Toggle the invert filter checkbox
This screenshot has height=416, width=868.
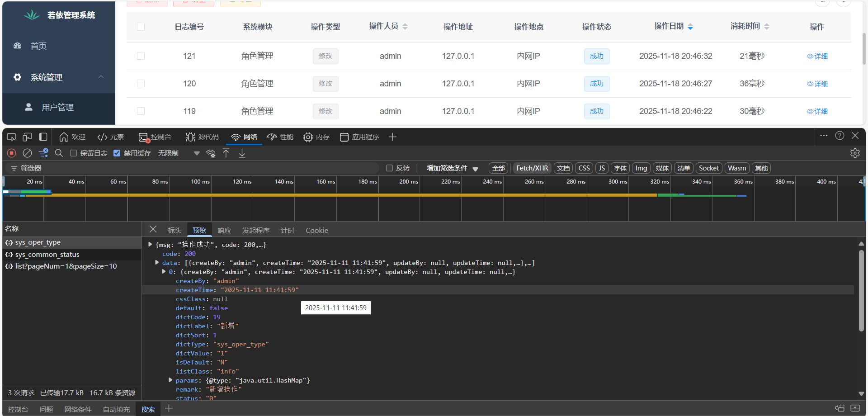pos(389,168)
